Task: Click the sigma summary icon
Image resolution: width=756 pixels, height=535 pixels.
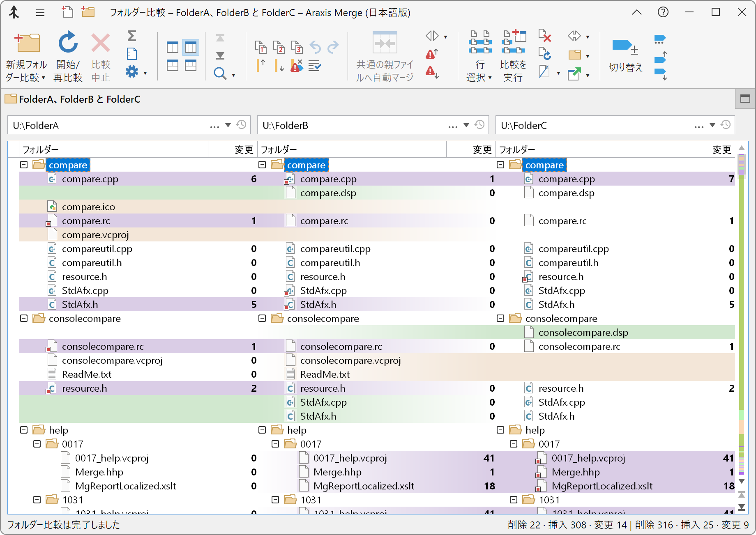Action: [x=131, y=36]
